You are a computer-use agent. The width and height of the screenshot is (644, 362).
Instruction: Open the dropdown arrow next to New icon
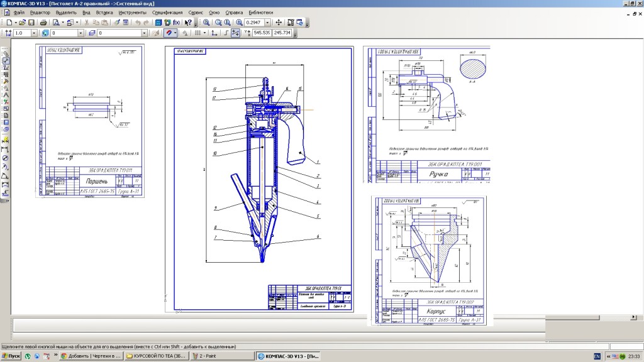coord(16,23)
